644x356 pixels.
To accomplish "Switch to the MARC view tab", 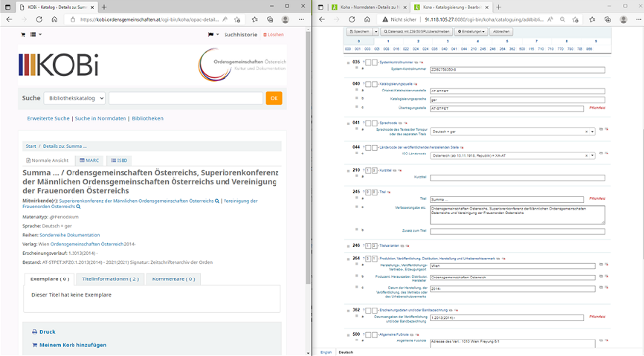I will pos(89,161).
